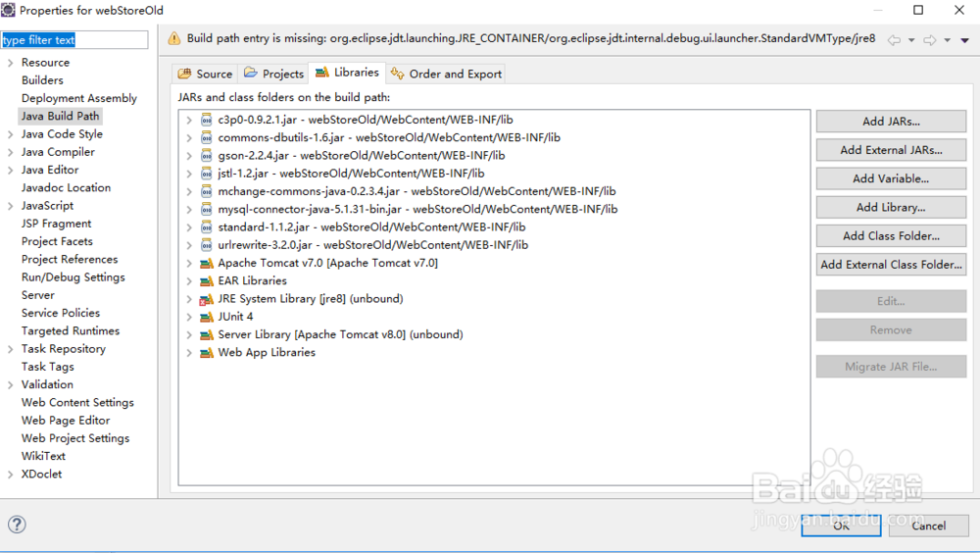Click Add External Class Folder... button

tap(891, 265)
